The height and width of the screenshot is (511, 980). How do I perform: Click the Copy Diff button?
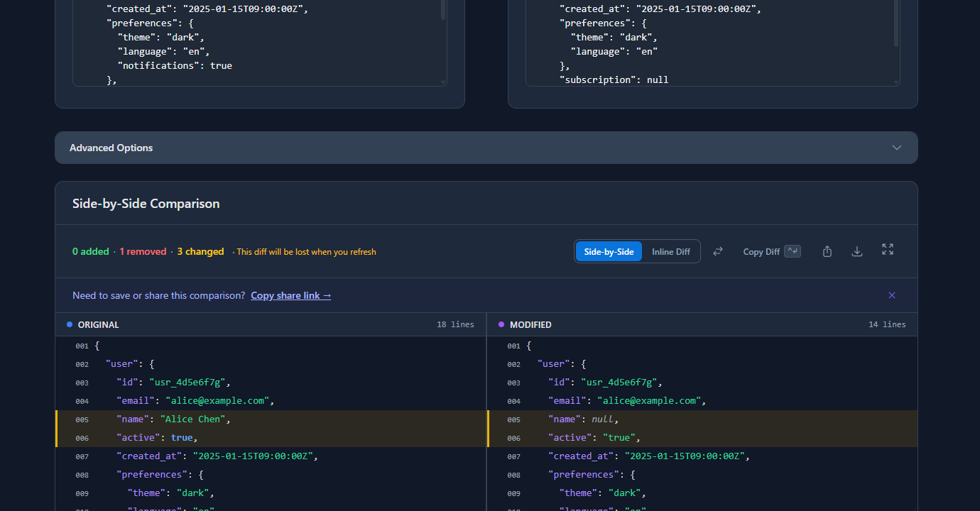[x=761, y=251]
